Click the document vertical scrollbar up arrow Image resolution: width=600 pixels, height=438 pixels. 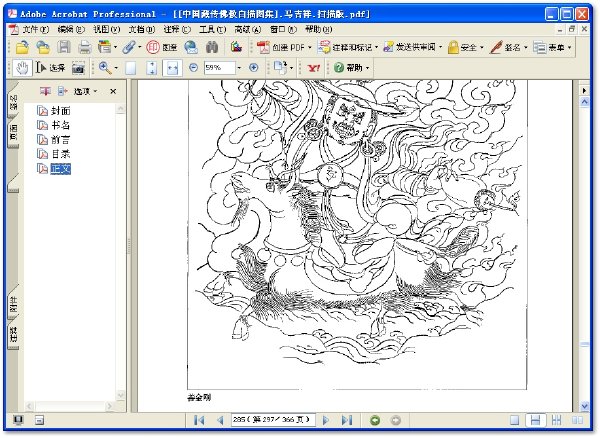[x=584, y=102]
